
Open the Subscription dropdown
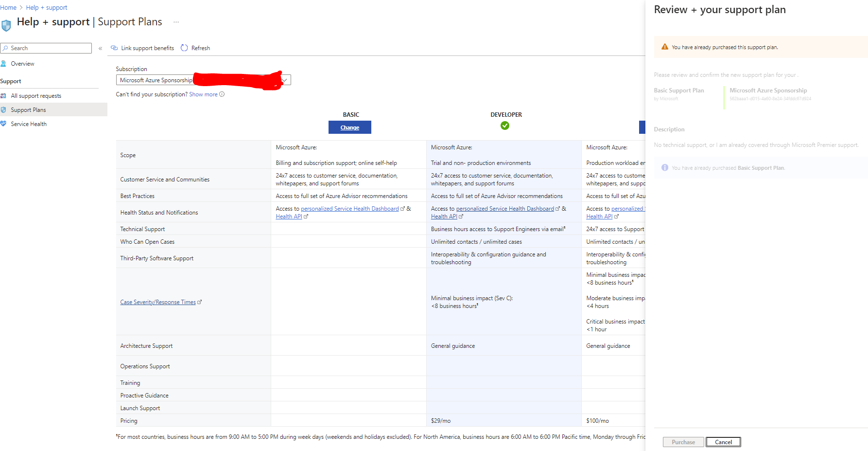(x=203, y=80)
